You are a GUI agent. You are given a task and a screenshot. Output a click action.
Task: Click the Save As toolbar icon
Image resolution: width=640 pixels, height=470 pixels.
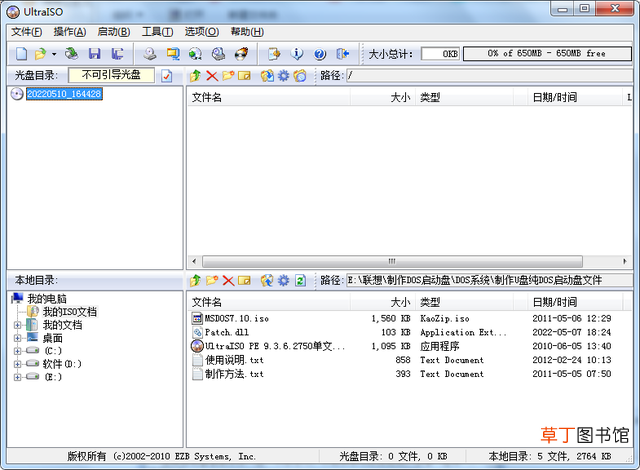tap(118, 53)
